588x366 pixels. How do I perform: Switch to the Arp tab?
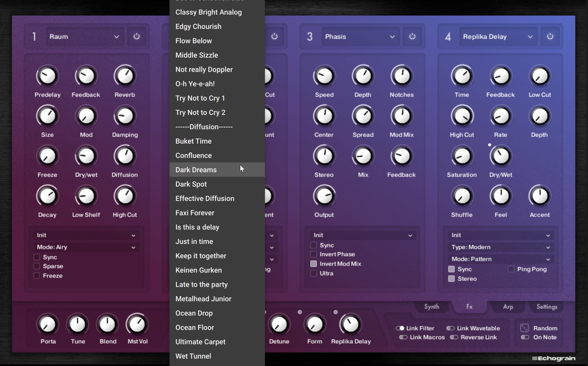pos(508,307)
